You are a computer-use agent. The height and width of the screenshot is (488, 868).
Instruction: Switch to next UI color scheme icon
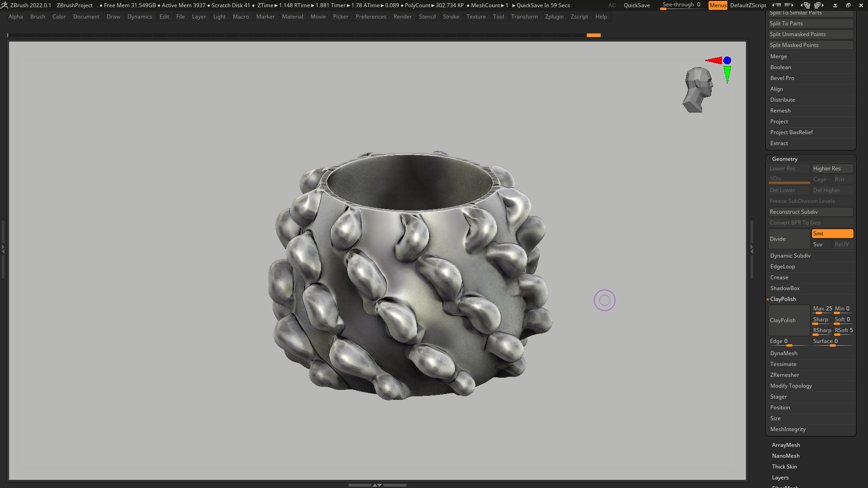pos(819,5)
